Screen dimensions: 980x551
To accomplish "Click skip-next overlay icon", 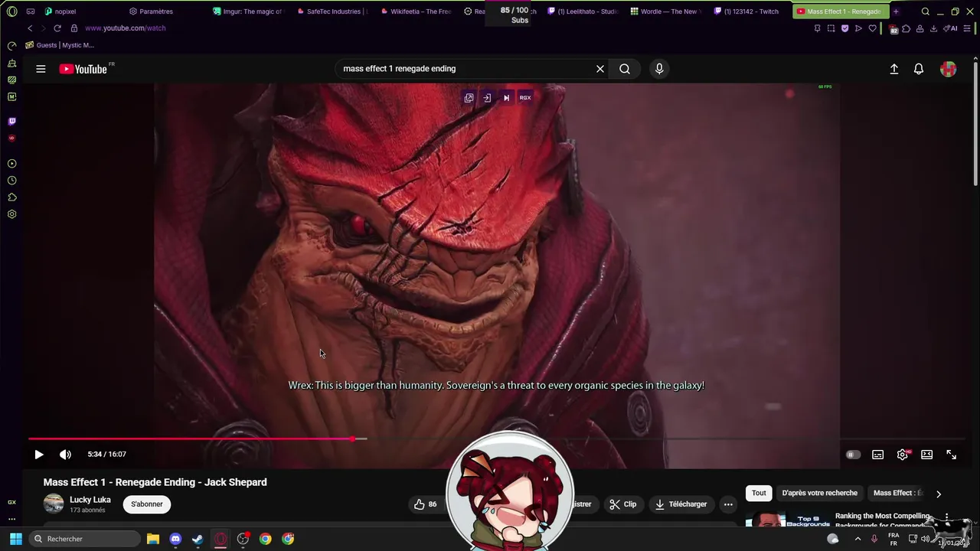I will coord(506,98).
